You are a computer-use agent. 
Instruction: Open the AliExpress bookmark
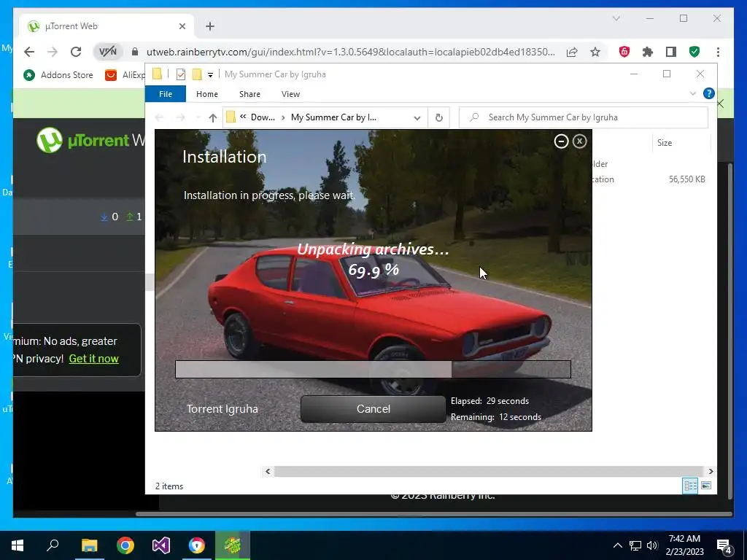[125, 75]
